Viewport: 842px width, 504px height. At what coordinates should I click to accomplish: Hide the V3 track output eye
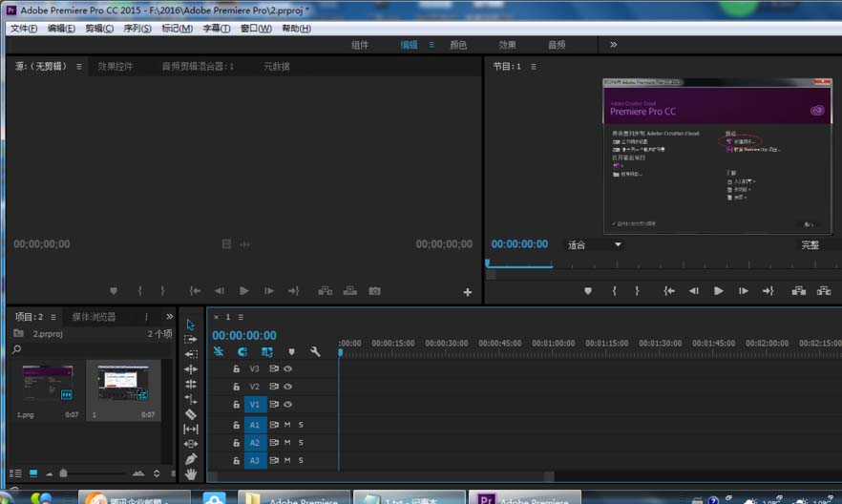pyautogui.click(x=287, y=368)
